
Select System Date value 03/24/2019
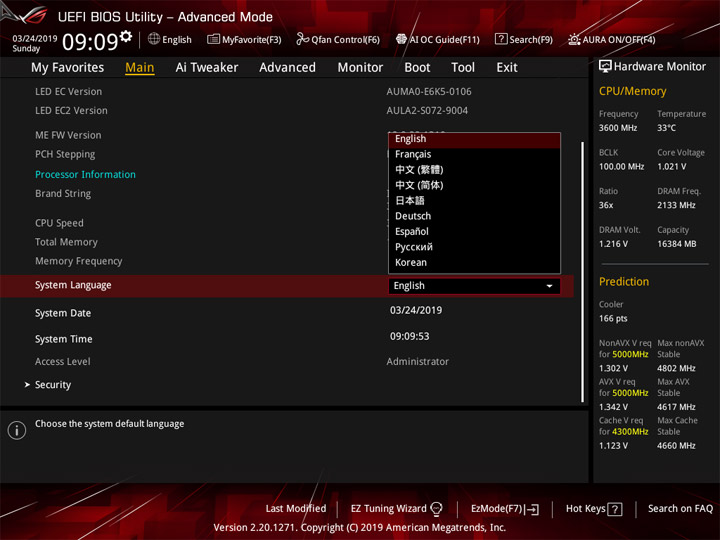coord(416,310)
